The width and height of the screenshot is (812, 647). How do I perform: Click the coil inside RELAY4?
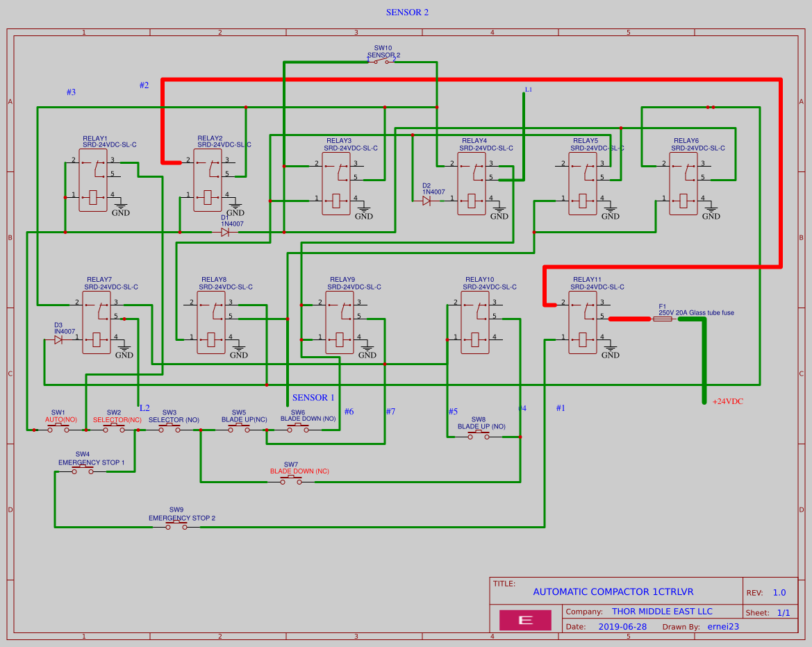click(x=472, y=200)
